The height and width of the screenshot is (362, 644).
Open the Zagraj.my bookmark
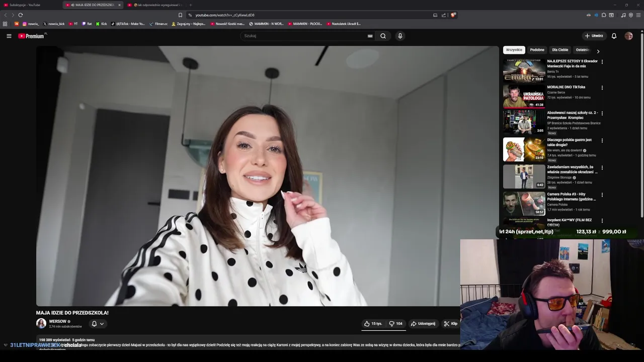[188, 24]
